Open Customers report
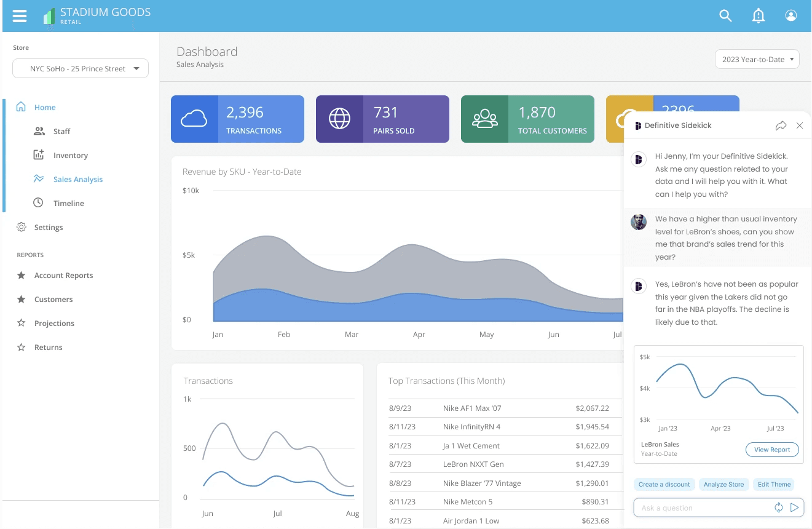 click(x=53, y=299)
